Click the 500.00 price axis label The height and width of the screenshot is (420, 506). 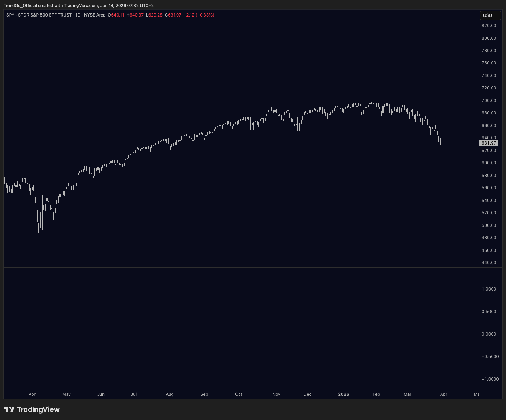point(489,225)
